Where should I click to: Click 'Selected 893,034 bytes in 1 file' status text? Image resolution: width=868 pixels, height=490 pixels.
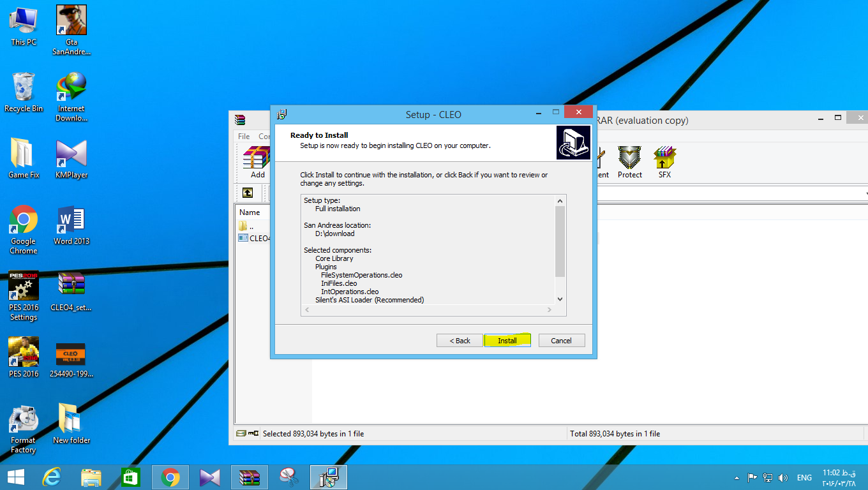[x=313, y=433]
